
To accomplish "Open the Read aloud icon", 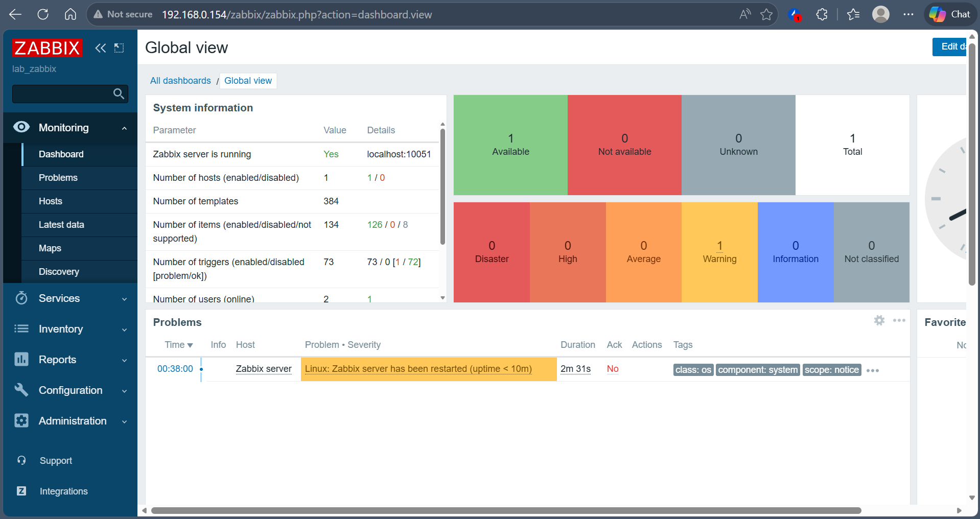I will coord(745,14).
